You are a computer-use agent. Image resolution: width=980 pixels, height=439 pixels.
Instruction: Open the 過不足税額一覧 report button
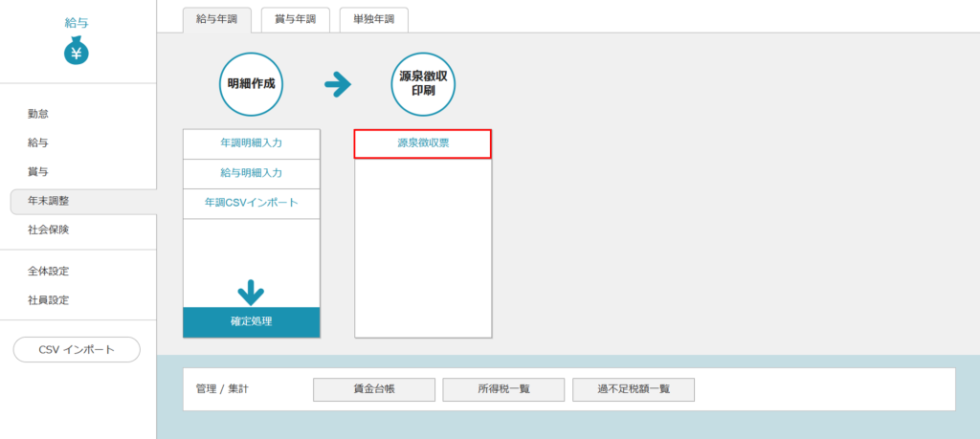coord(634,389)
